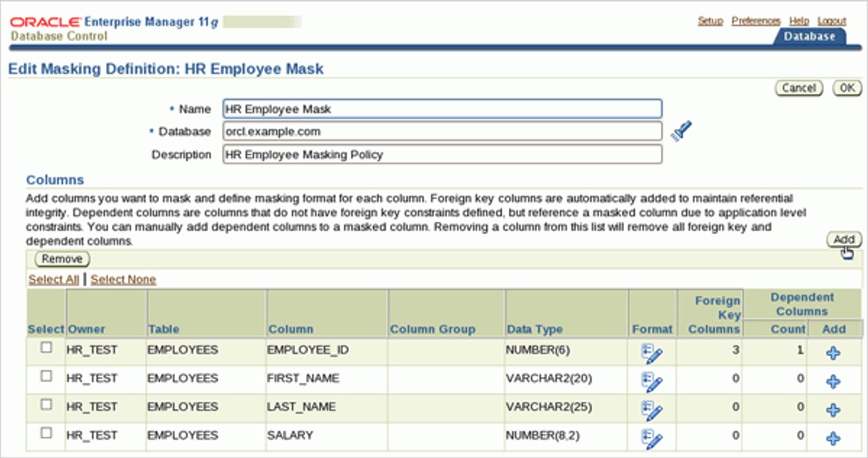The width and height of the screenshot is (868, 458).
Task: Select the SALARY row checkbox
Action: 46,433
